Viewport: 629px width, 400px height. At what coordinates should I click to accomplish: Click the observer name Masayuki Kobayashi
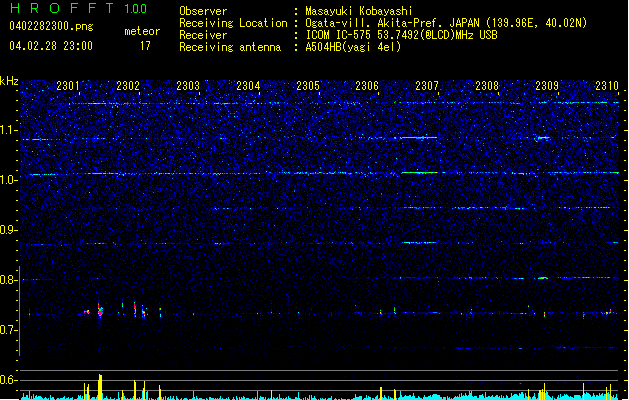pyautogui.click(x=359, y=11)
